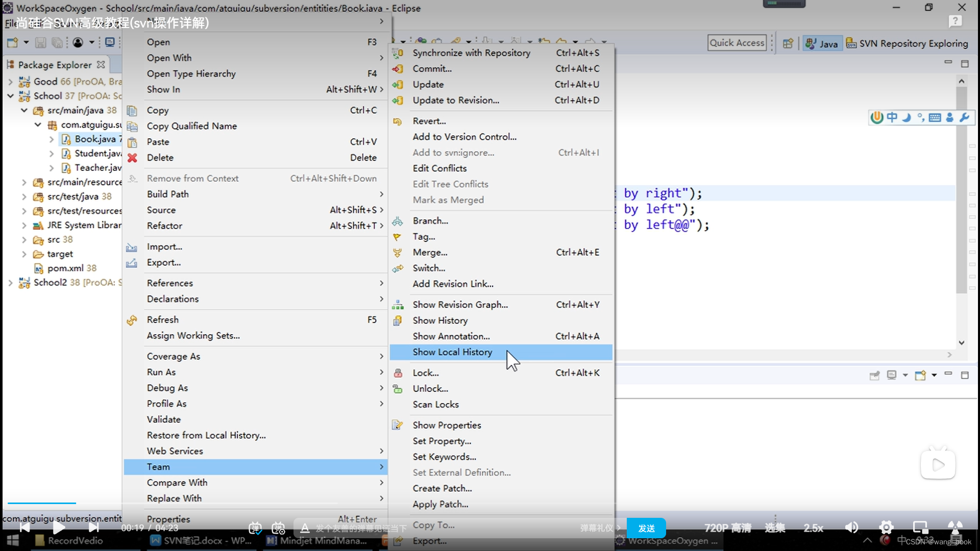Click the Save toolbar icon
Image resolution: width=980 pixels, height=551 pixels.
click(x=41, y=43)
